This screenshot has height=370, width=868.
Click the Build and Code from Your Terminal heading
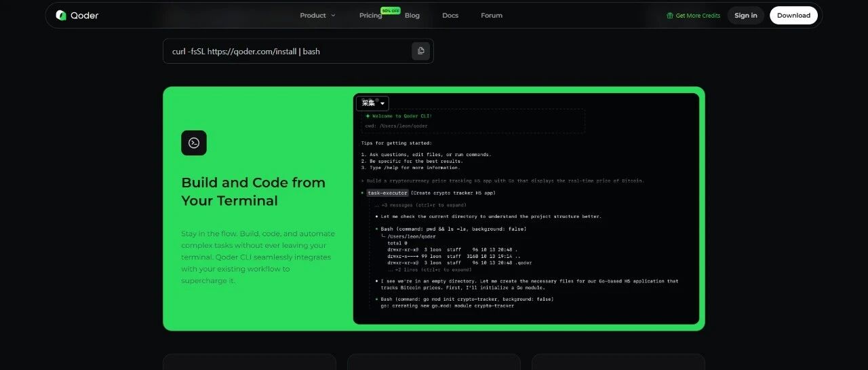pyautogui.click(x=254, y=191)
